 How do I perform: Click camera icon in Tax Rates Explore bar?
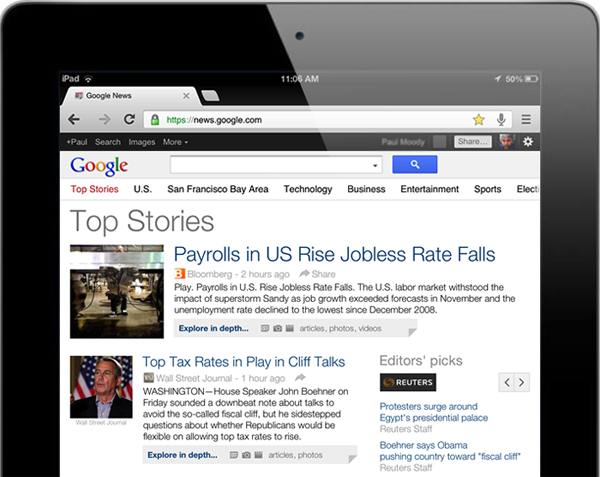coord(246,455)
